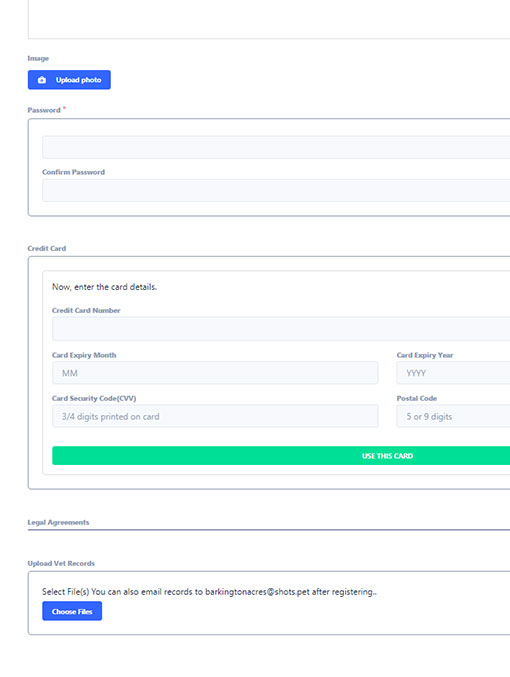Image resolution: width=510 pixels, height=677 pixels.
Task: Click the Upload Vet Records heading
Action: coord(61,563)
